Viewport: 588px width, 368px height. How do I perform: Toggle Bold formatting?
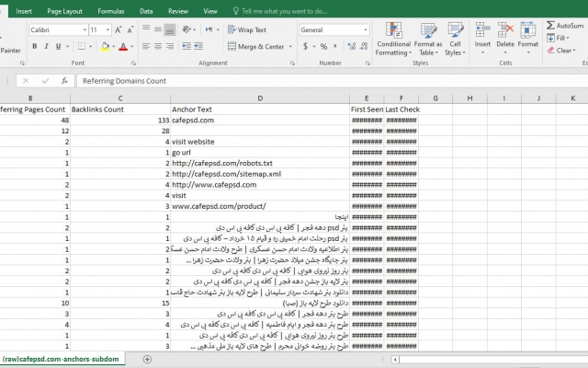tap(35, 46)
